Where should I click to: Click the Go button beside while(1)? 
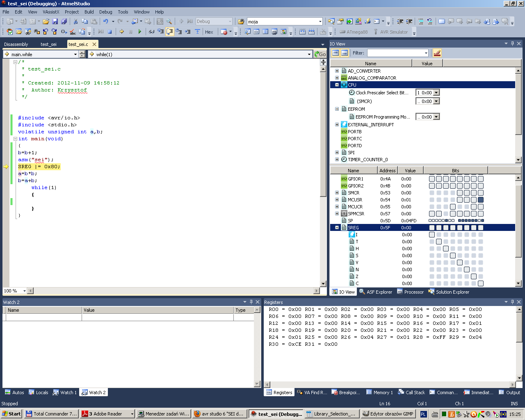pos(320,54)
